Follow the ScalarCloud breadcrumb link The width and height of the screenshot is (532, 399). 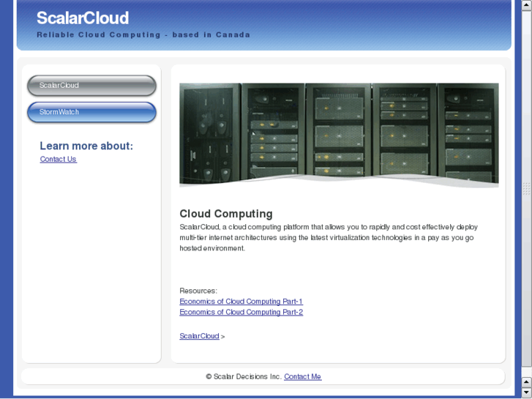pos(199,336)
